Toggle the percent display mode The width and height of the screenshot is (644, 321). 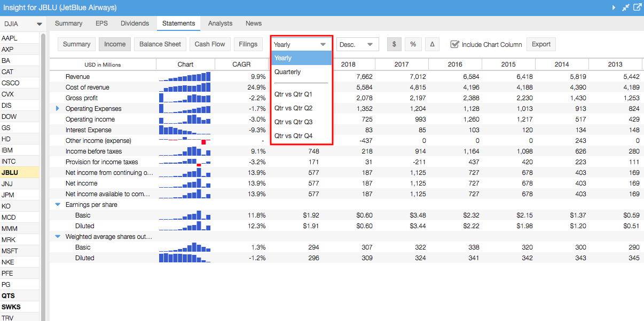[x=413, y=44]
